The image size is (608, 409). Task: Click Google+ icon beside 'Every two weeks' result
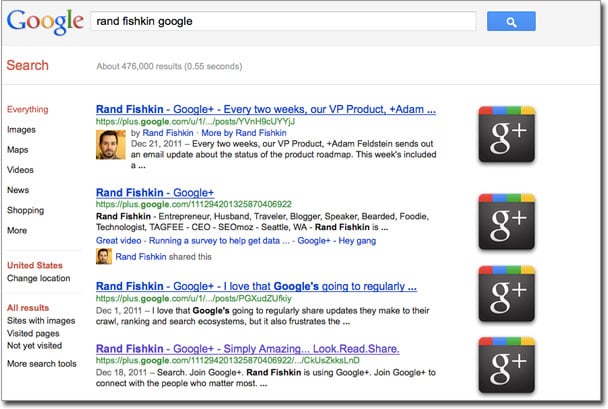pos(507,134)
